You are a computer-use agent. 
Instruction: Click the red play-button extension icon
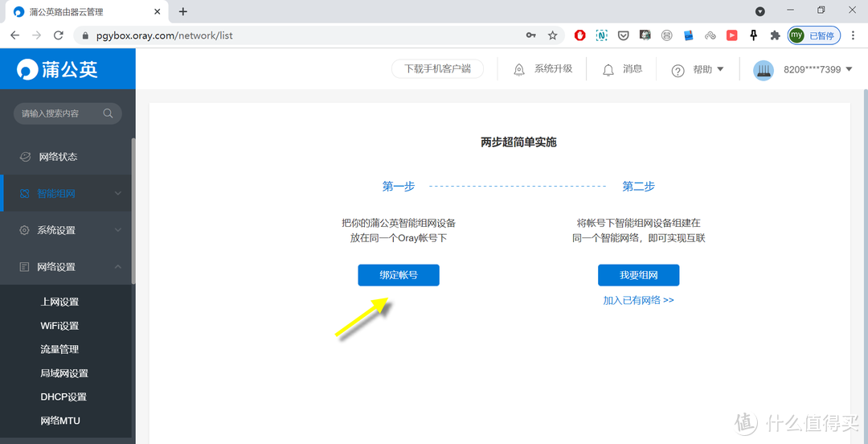pos(732,35)
